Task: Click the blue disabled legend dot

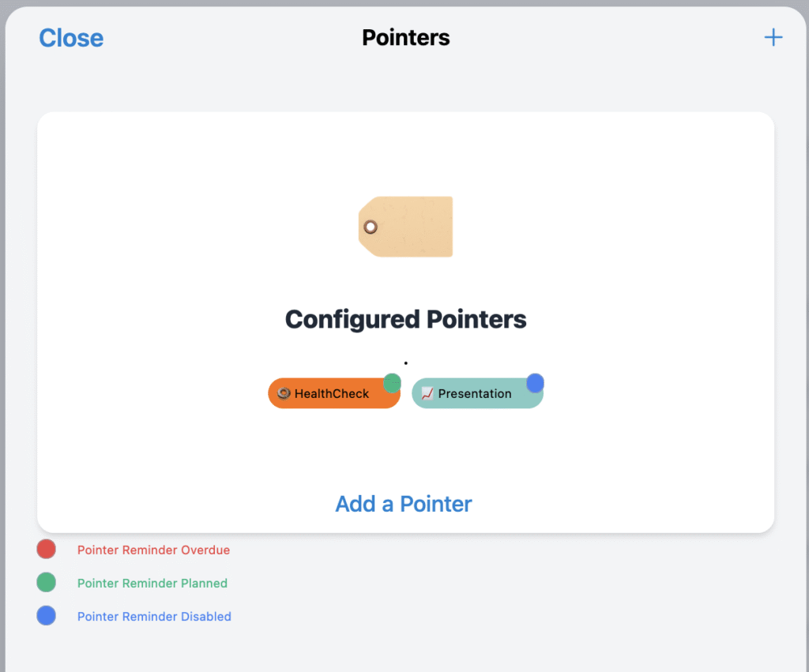Action: pyautogui.click(x=47, y=616)
